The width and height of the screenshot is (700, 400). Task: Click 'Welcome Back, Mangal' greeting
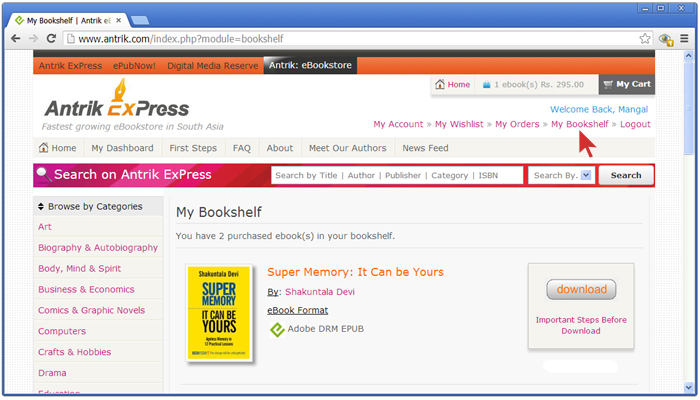click(x=599, y=109)
